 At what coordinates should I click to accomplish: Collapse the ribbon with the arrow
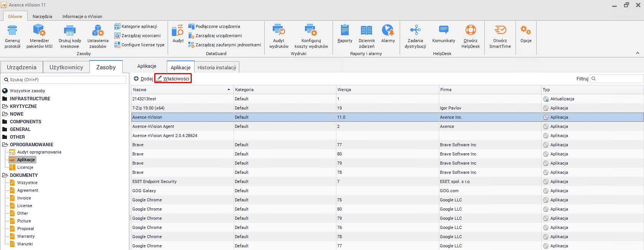coord(637,53)
